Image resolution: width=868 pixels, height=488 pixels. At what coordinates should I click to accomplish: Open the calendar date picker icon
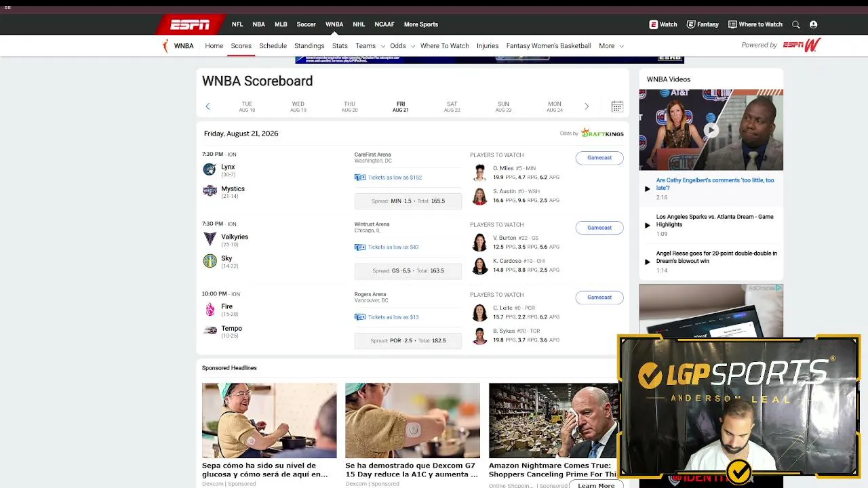coord(617,106)
